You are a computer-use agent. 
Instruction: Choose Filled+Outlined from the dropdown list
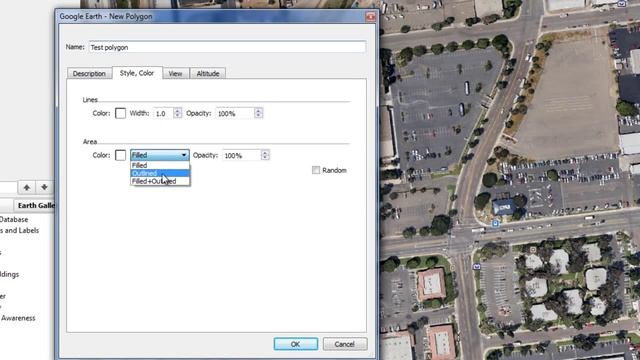point(160,181)
